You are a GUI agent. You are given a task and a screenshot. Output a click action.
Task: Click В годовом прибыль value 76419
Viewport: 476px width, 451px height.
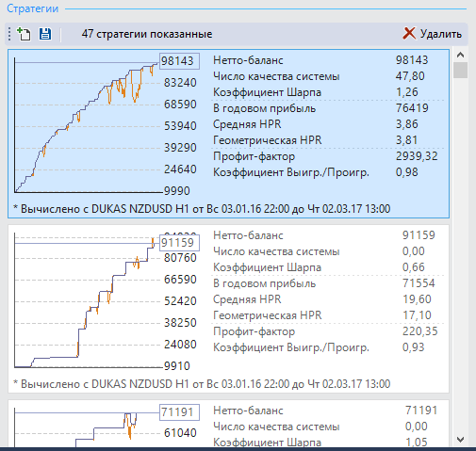(412, 108)
